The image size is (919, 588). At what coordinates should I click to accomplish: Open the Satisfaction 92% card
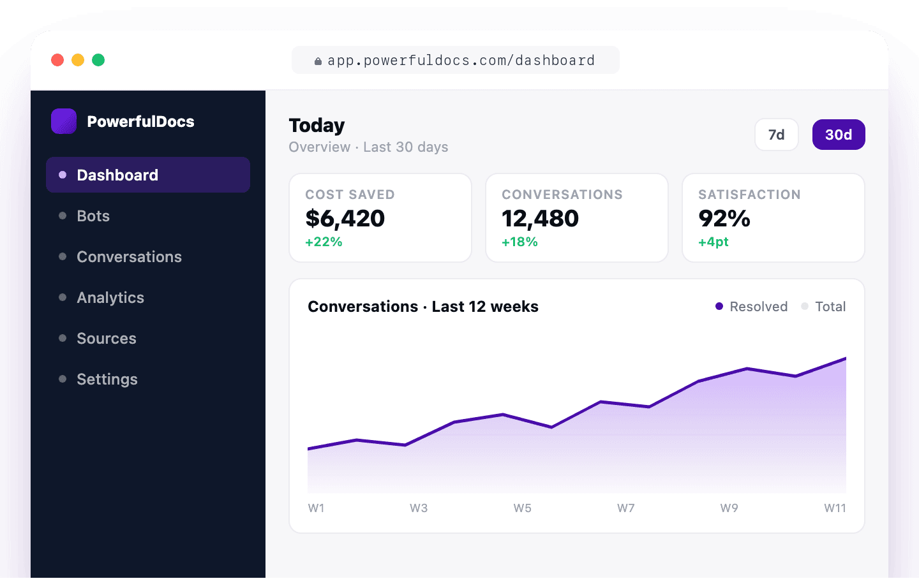(x=773, y=217)
